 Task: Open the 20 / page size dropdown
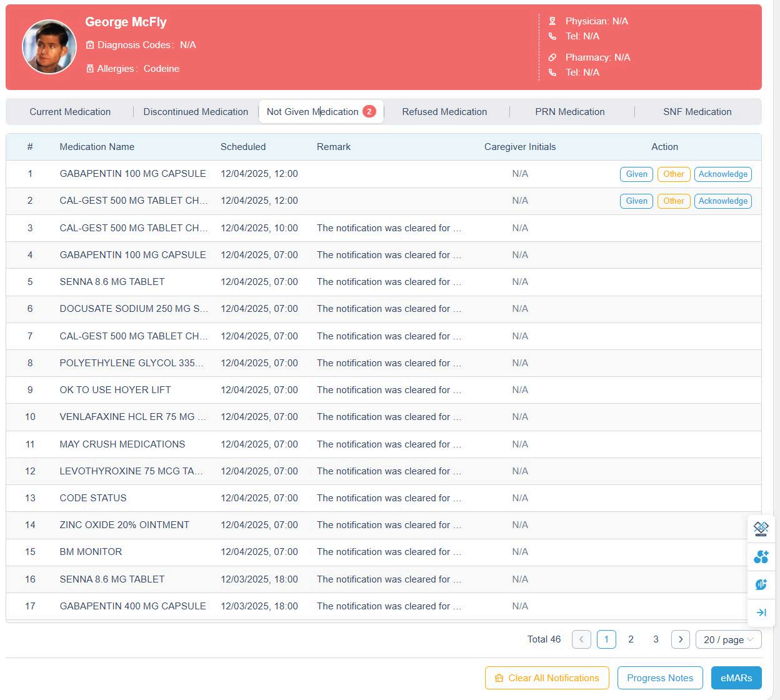click(728, 639)
